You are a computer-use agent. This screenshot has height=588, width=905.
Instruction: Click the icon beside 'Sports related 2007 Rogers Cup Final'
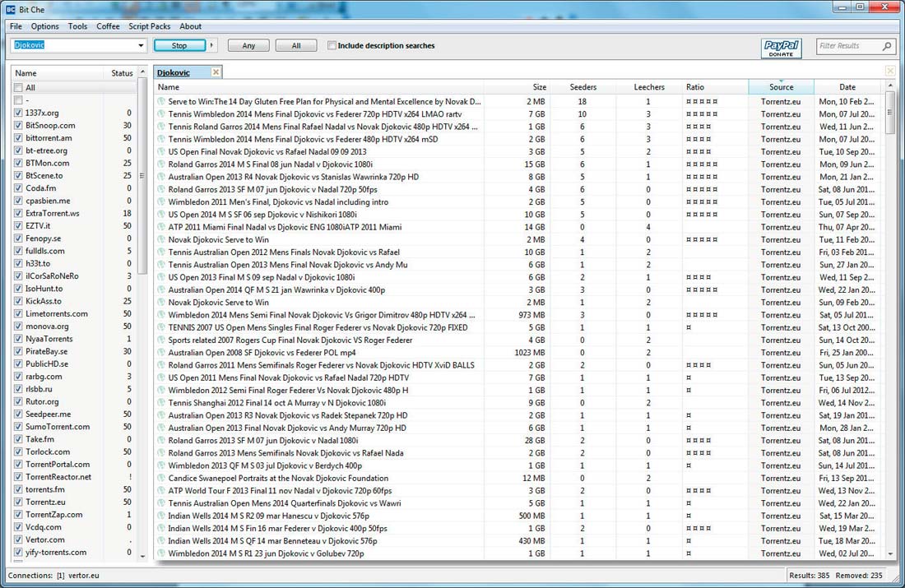(x=161, y=340)
